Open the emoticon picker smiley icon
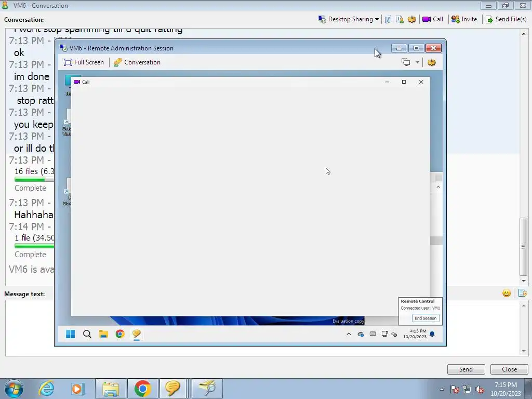Viewport: 532px width, 399px height. (506, 293)
